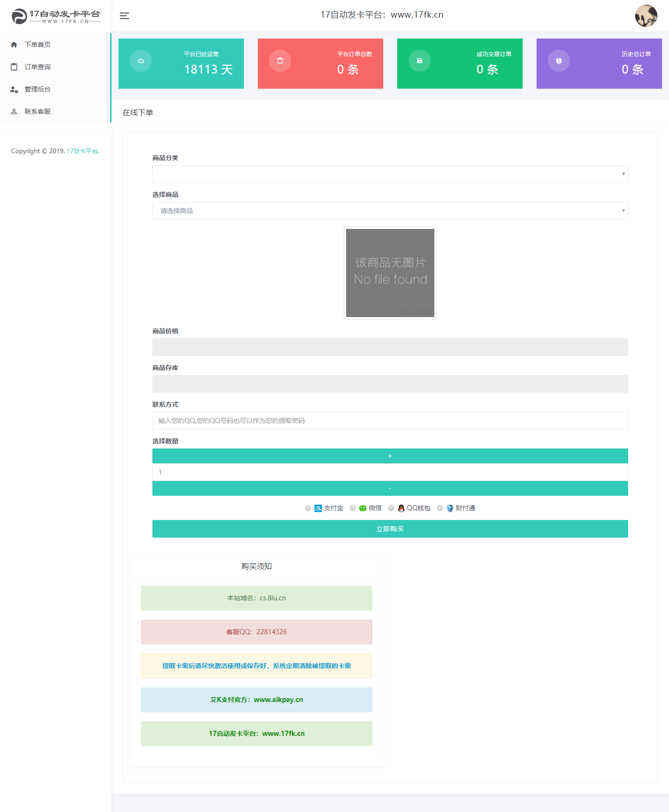The width and height of the screenshot is (669, 812).
Task: Click the header title 17自动发卡平台：www.17fk.cn
Action: pyautogui.click(x=382, y=15)
